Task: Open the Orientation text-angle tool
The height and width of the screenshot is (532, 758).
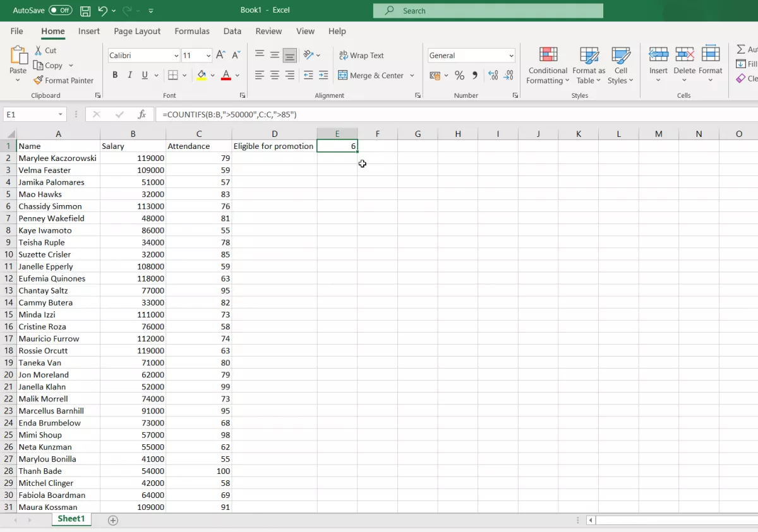Action: (x=308, y=56)
